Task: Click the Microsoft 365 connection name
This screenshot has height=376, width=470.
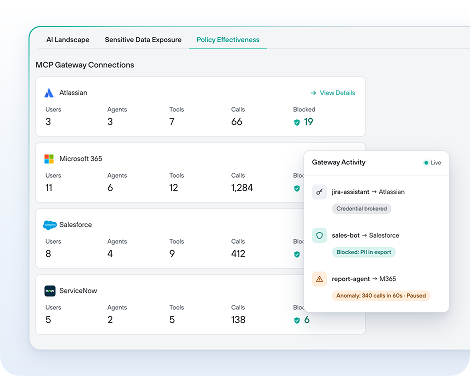Action: (x=81, y=159)
